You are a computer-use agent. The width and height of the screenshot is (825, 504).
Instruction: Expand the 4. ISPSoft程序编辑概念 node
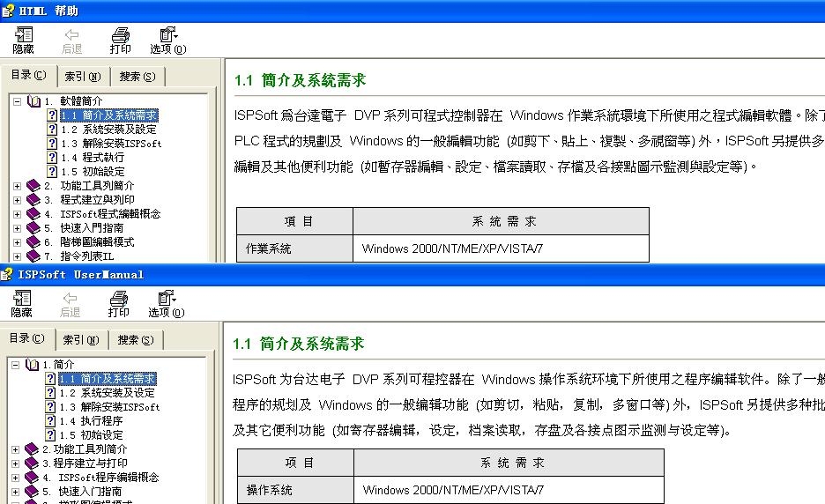pyautogui.click(x=16, y=478)
